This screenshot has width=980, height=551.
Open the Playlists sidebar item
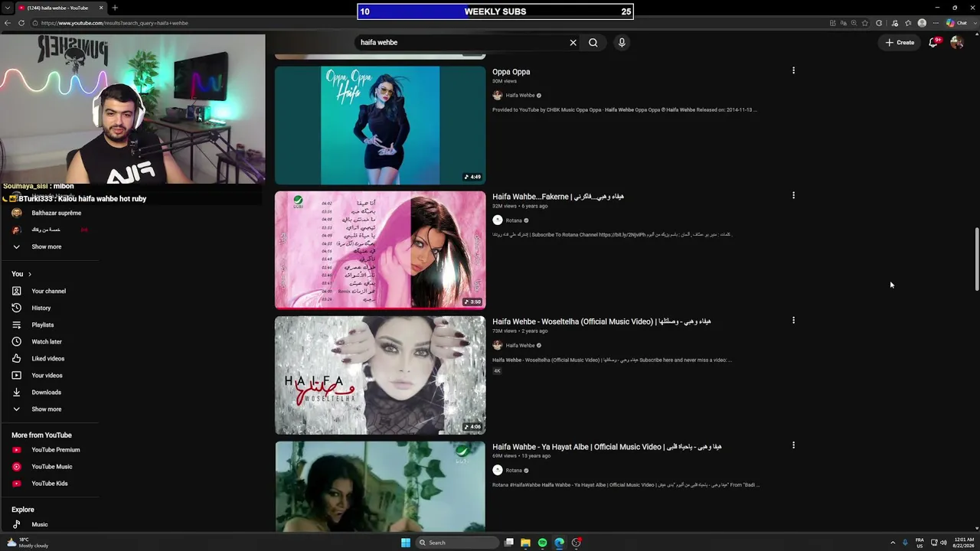49,324
